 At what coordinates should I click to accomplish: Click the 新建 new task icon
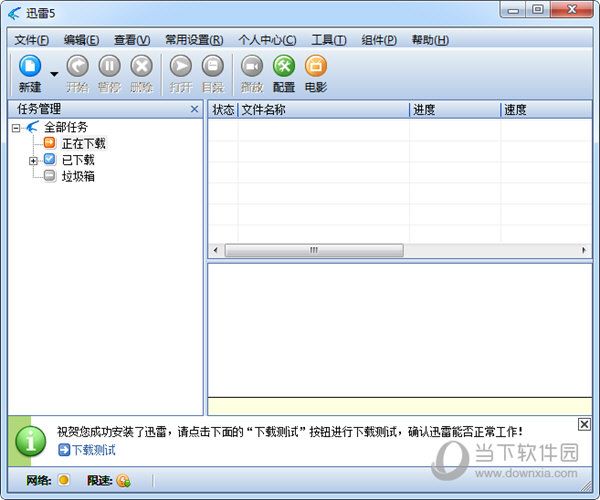click(x=30, y=66)
